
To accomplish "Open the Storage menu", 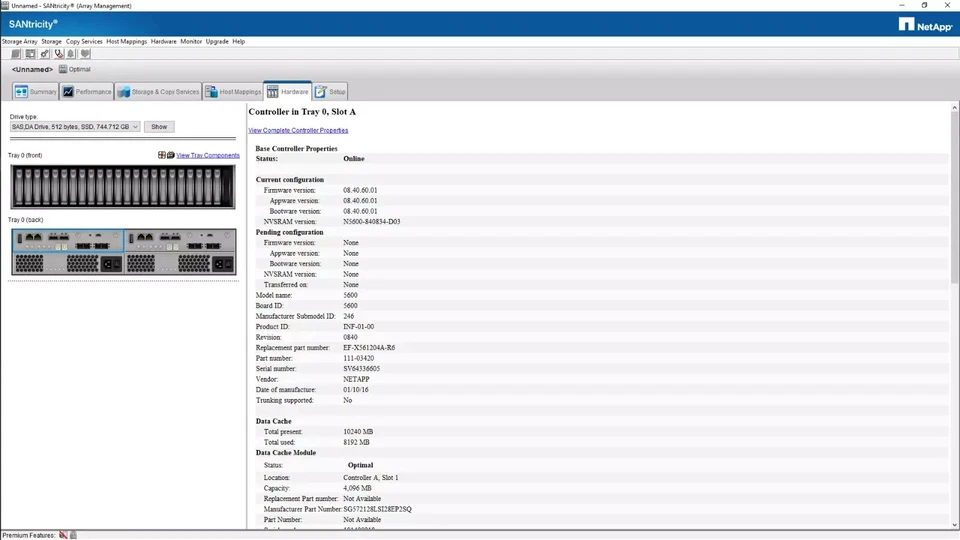I will coord(51,42).
